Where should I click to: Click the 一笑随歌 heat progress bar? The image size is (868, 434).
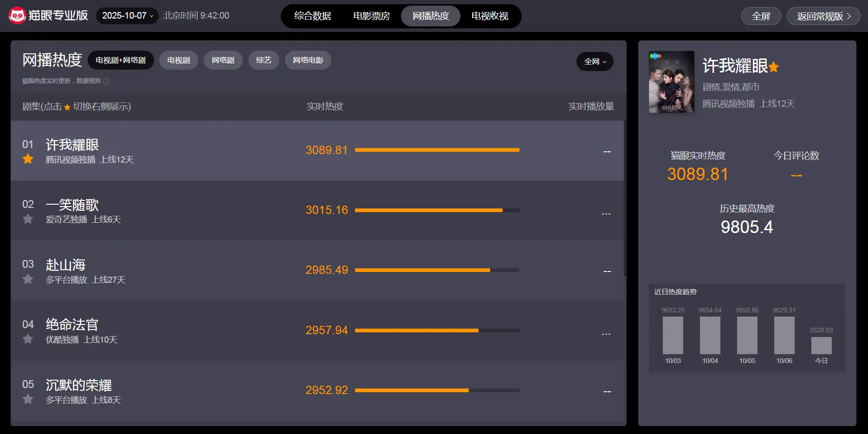pos(436,210)
